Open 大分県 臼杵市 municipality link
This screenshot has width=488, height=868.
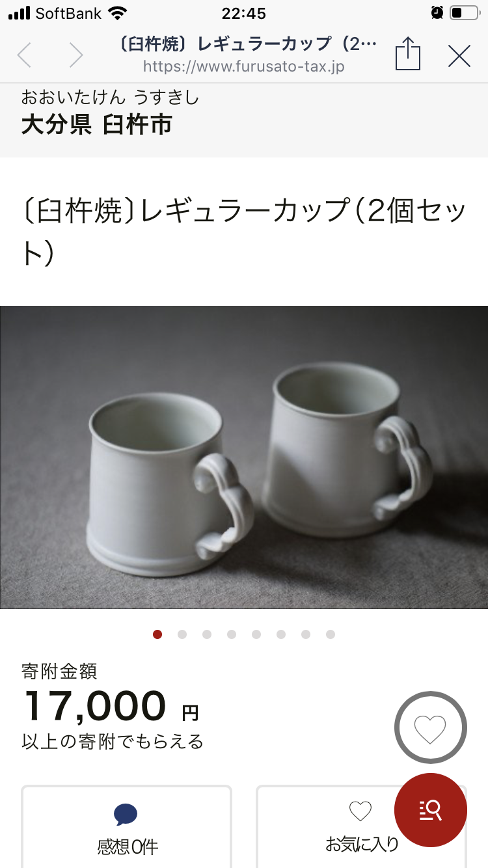[x=97, y=124]
